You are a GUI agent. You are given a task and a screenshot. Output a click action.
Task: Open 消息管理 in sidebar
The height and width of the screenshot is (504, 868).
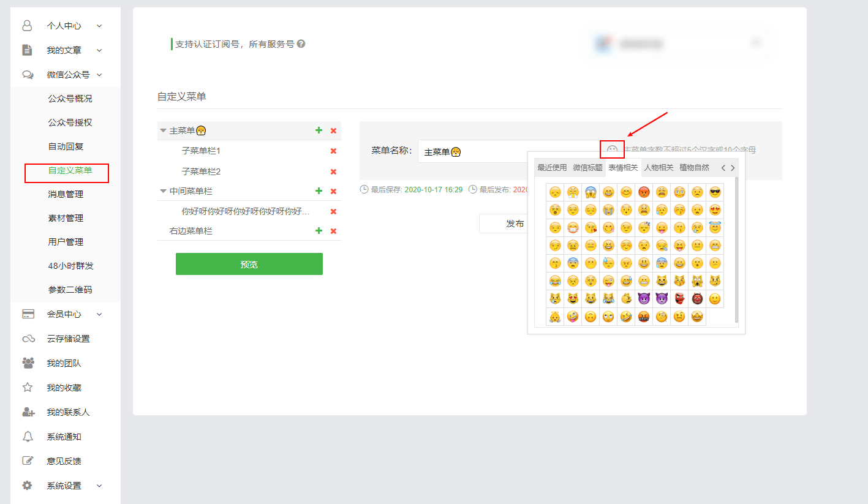tap(66, 194)
